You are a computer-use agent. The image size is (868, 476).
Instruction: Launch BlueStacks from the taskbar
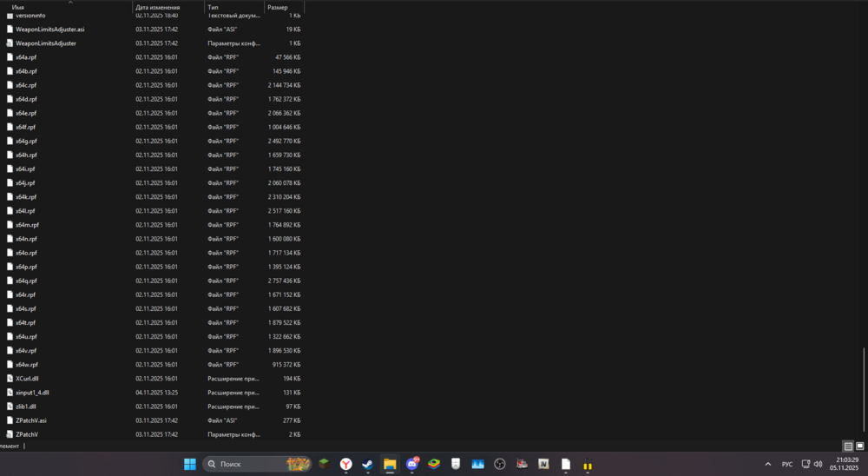click(434, 464)
